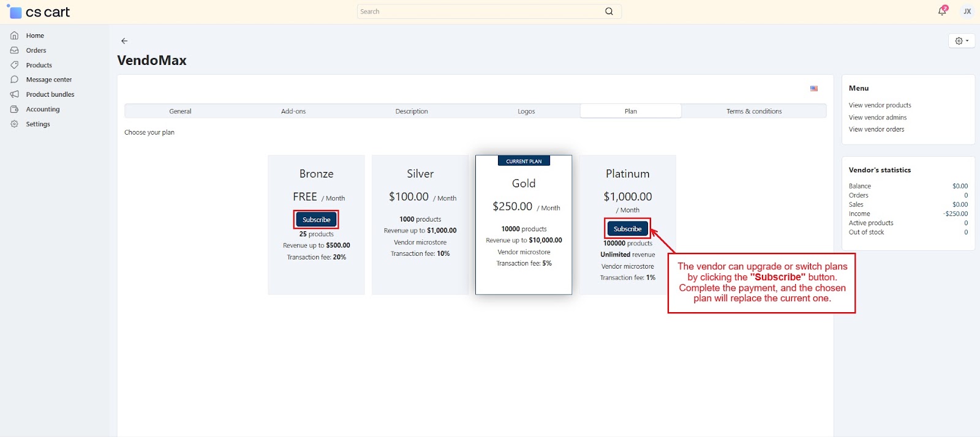
Task: Click the Accounting sidebar icon
Action: pos(14,109)
